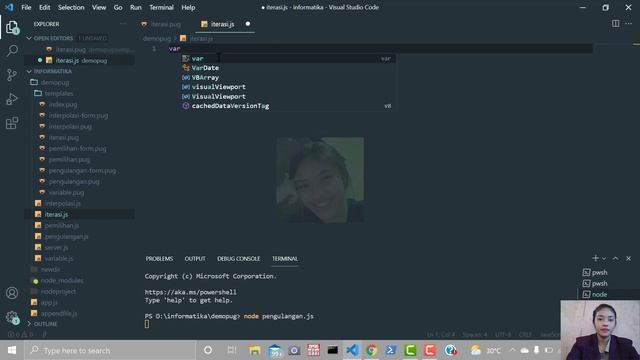
Task: Open the Accounts menu icon
Action: [x=12, y=293]
